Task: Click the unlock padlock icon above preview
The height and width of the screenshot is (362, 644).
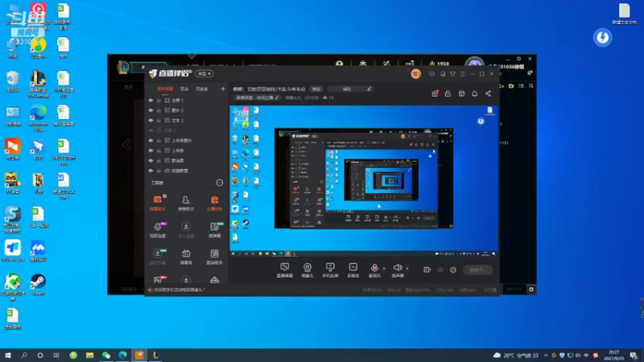Action: point(448,93)
